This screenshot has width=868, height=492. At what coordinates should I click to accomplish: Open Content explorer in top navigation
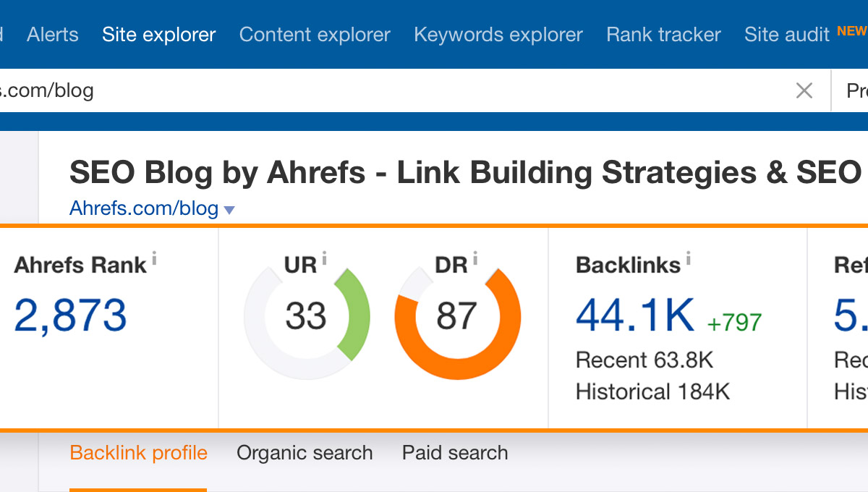(x=315, y=34)
